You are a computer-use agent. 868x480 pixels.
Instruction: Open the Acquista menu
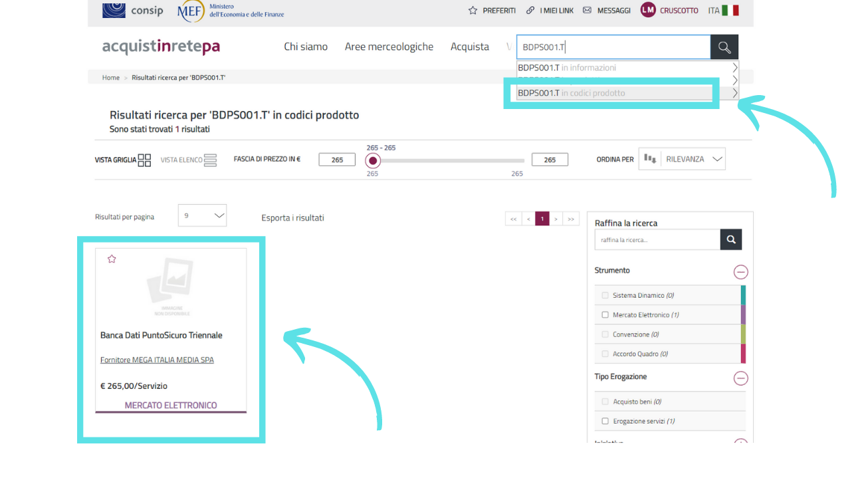470,47
